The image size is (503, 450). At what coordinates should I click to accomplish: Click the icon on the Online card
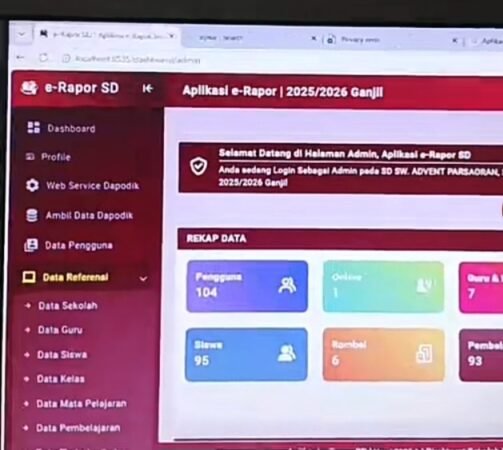tap(424, 286)
